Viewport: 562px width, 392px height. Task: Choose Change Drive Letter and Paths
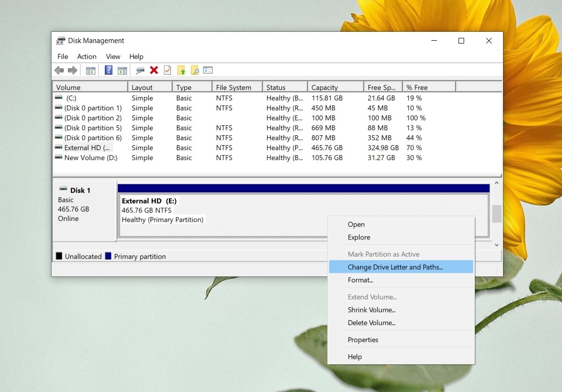395,267
